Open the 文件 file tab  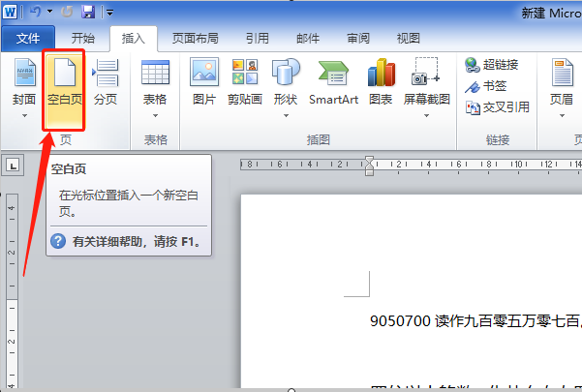[28, 38]
